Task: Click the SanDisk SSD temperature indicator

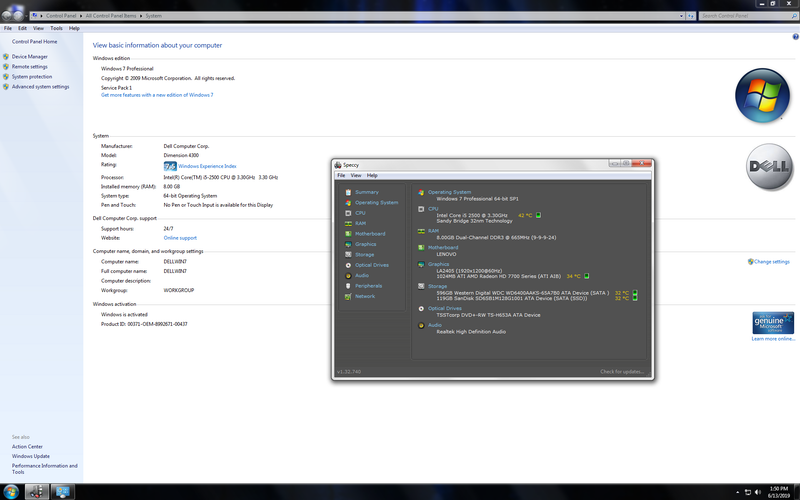Action: pos(635,298)
